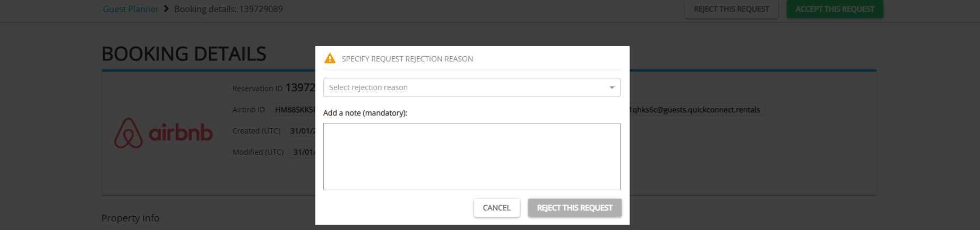Click the Booking details: 139729089 breadcrumb

pos(228,9)
